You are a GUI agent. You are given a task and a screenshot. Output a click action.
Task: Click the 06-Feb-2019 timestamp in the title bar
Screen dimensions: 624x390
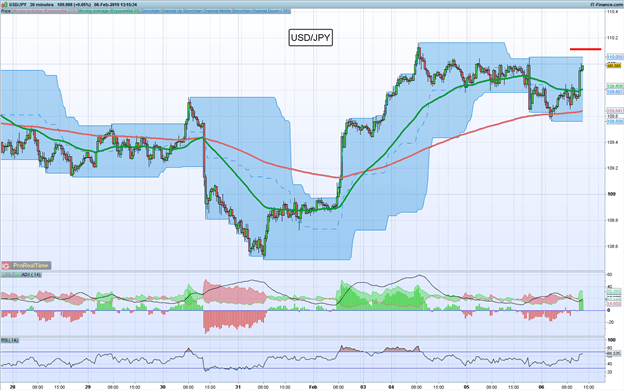click(115, 4)
